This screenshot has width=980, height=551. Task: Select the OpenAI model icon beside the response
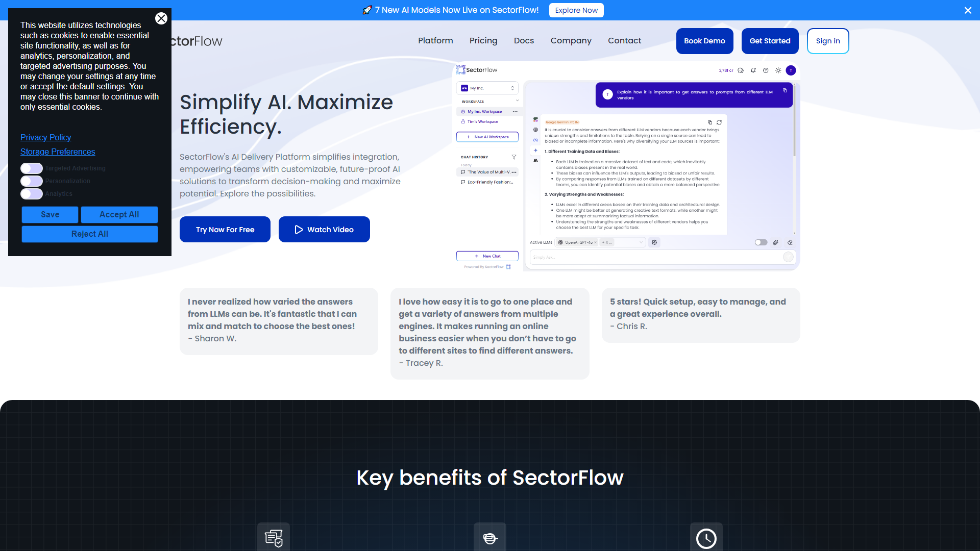535,130
